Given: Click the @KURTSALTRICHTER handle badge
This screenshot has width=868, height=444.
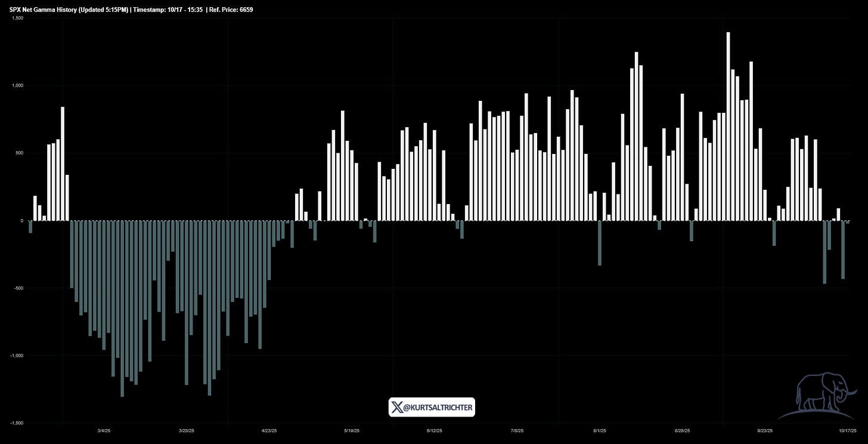Looking at the screenshot, I should click(x=432, y=407).
